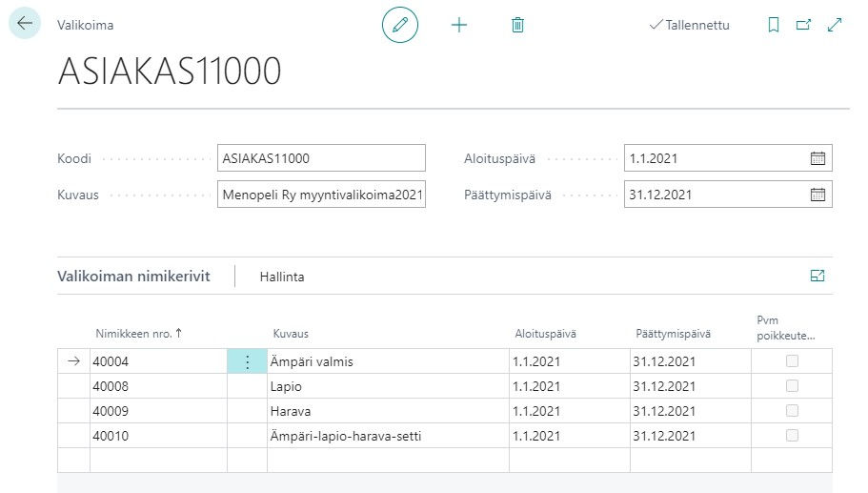Image resolution: width=868 pixels, height=493 pixels.
Task: Click the pencil edit icon
Action: [400, 25]
